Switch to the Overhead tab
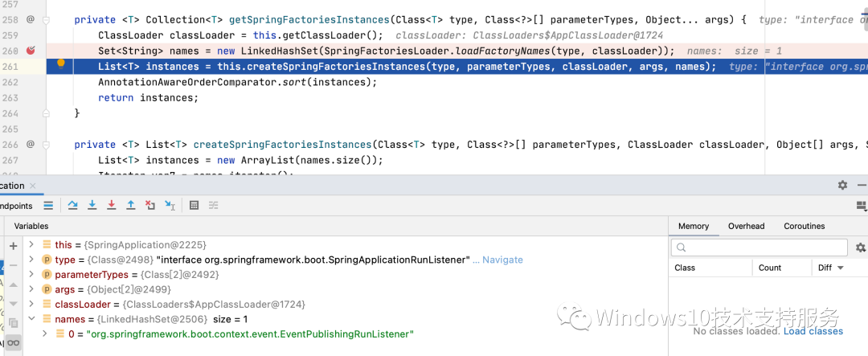Image resolution: width=868 pixels, height=356 pixels. click(x=746, y=226)
